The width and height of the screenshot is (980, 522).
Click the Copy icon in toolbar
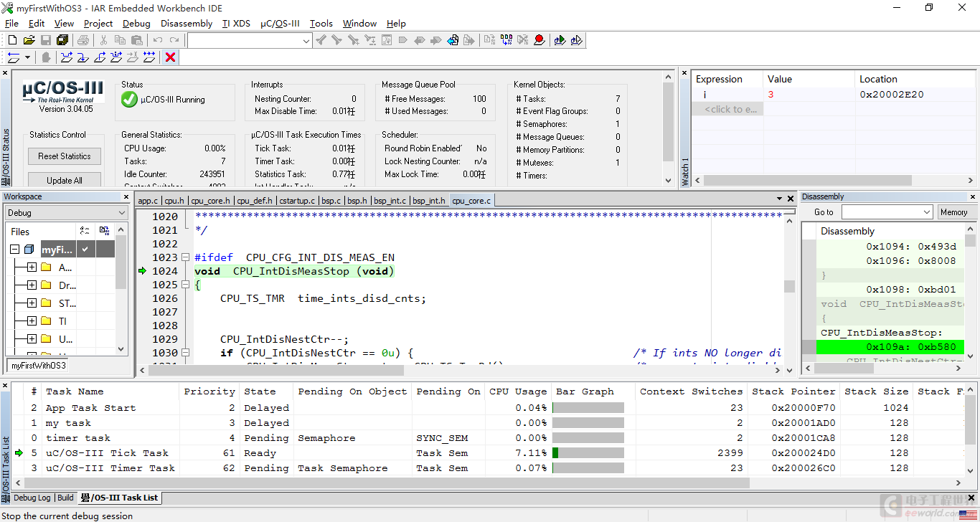click(x=121, y=40)
